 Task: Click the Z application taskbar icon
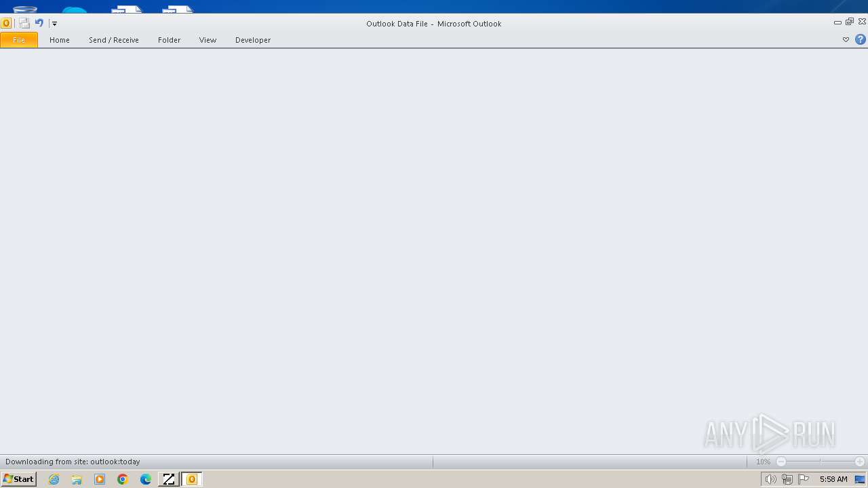(169, 479)
